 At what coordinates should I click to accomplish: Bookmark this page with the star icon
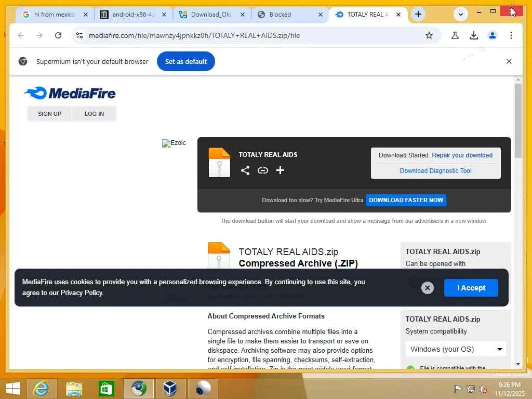(429, 35)
